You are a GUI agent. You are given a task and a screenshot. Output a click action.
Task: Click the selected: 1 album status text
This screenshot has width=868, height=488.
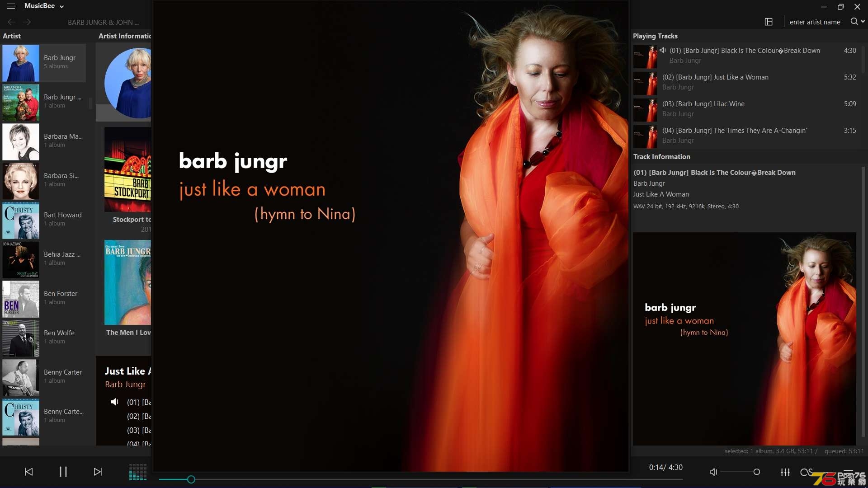771,451
